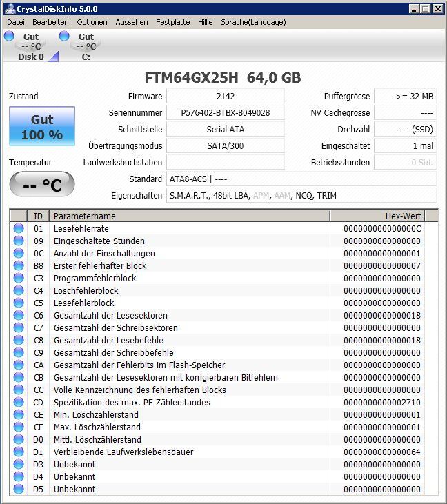Open the Bearbeiten menu

pyautogui.click(x=50, y=22)
